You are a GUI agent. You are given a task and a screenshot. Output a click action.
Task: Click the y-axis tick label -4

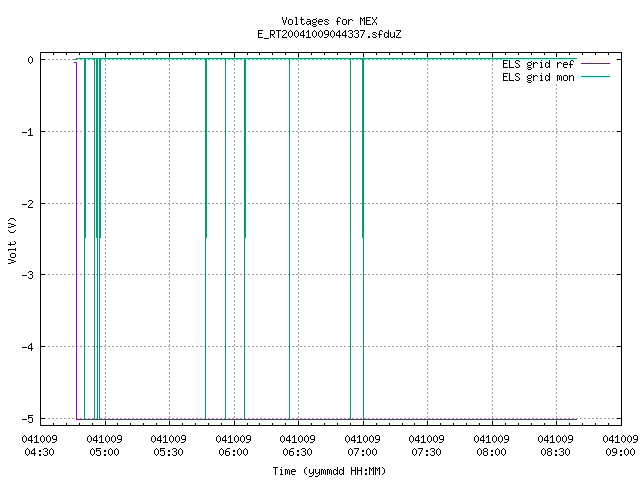[x=28, y=347]
